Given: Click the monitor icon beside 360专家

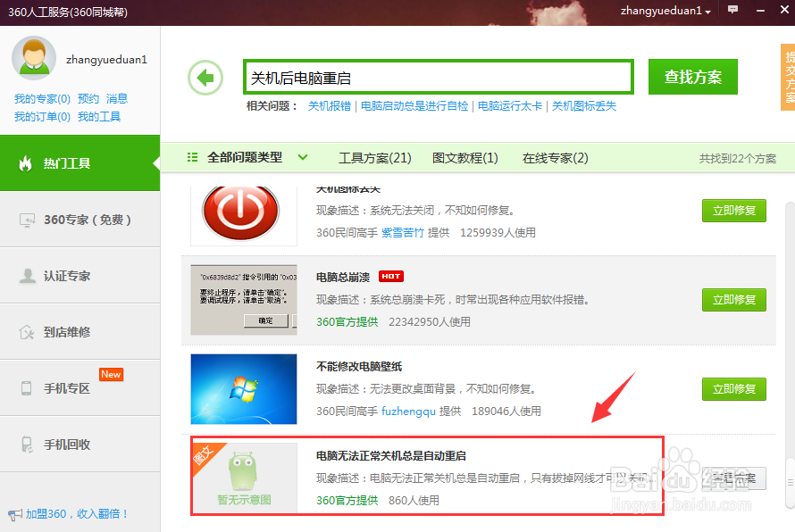Looking at the screenshot, I should [x=27, y=220].
